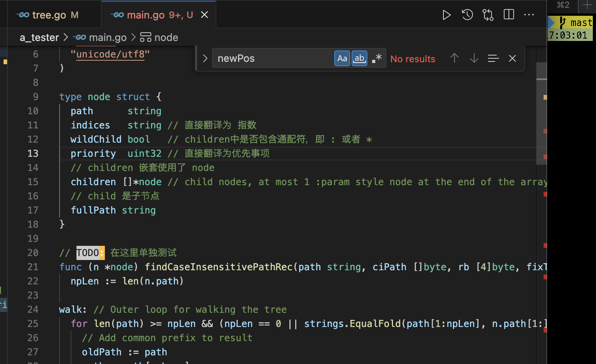The image size is (596, 364).
Task: Click 'No results' status text
Action: [x=413, y=59]
